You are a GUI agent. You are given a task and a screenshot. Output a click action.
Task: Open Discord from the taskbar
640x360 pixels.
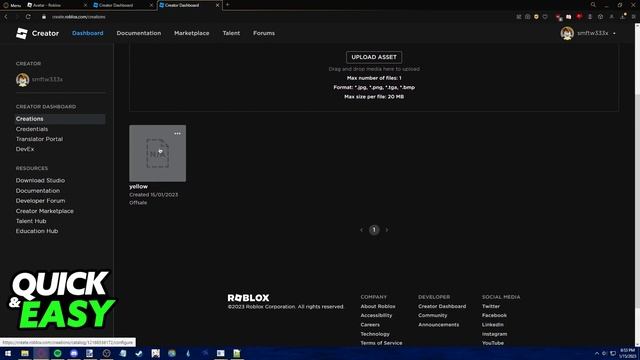(74, 353)
